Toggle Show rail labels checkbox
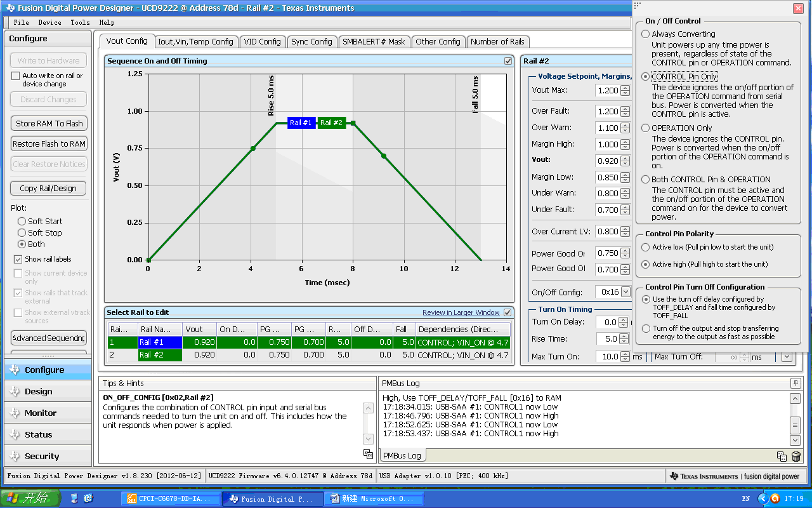The height and width of the screenshot is (508, 812). pos(18,260)
